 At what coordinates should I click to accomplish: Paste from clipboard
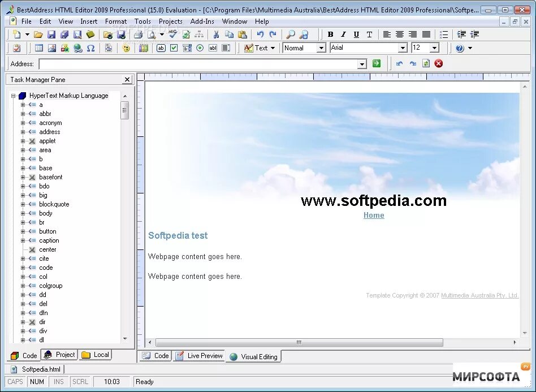tap(243, 34)
